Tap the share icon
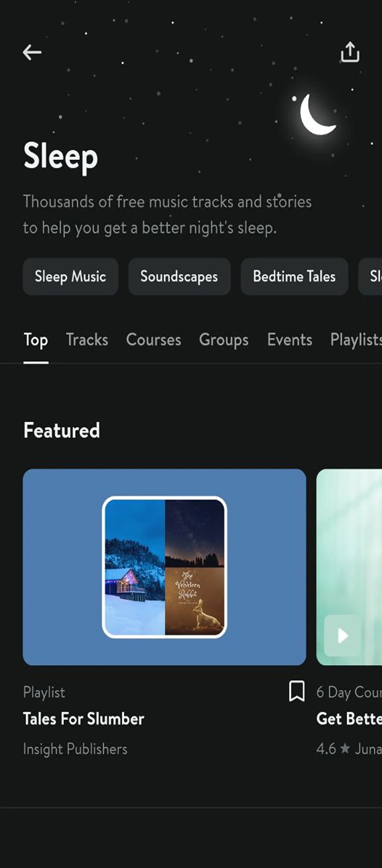This screenshot has height=868, width=382. point(350,52)
